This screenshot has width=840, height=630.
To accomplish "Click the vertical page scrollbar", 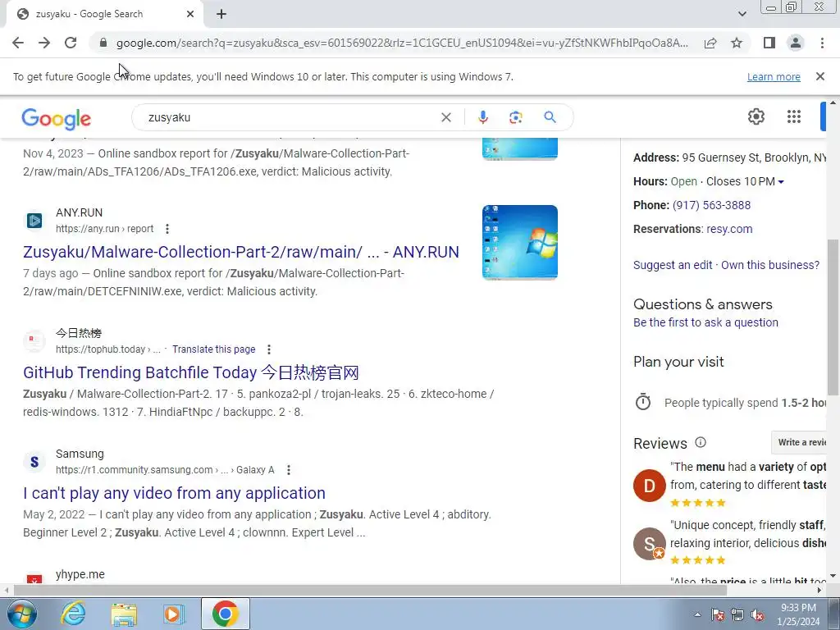I will [x=833, y=316].
